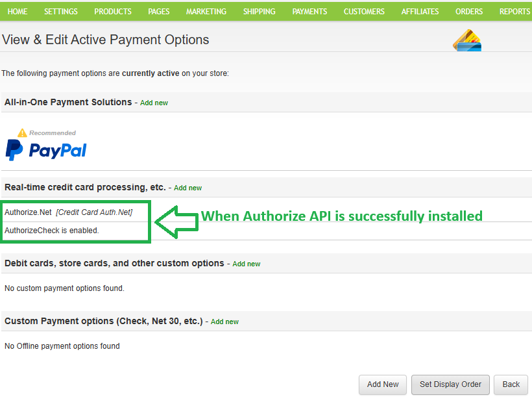
Task: Click the Set Display Order button
Action: tap(450, 385)
